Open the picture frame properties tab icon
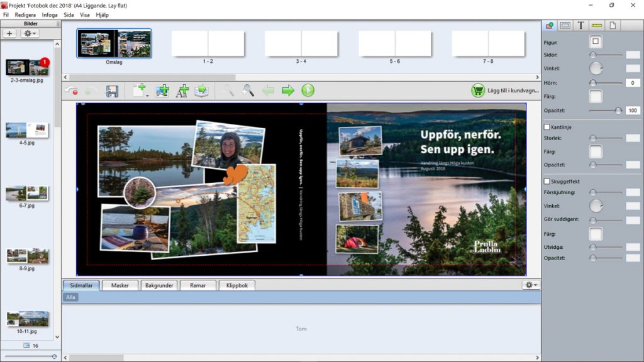 (565, 26)
